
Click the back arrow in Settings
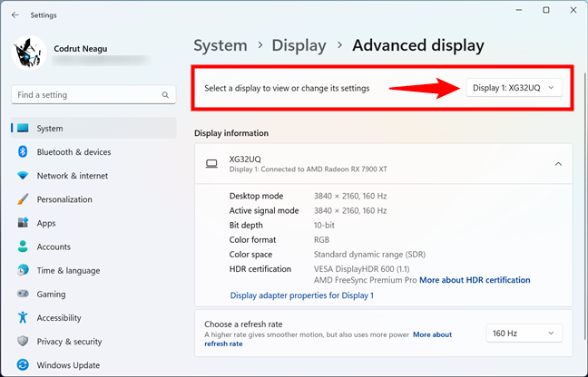point(15,15)
